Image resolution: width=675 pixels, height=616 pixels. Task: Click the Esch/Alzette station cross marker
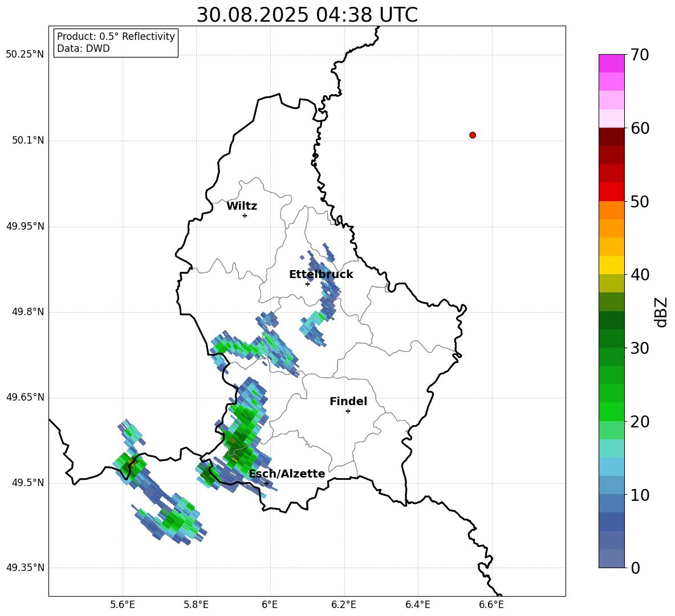[x=266, y=483]
